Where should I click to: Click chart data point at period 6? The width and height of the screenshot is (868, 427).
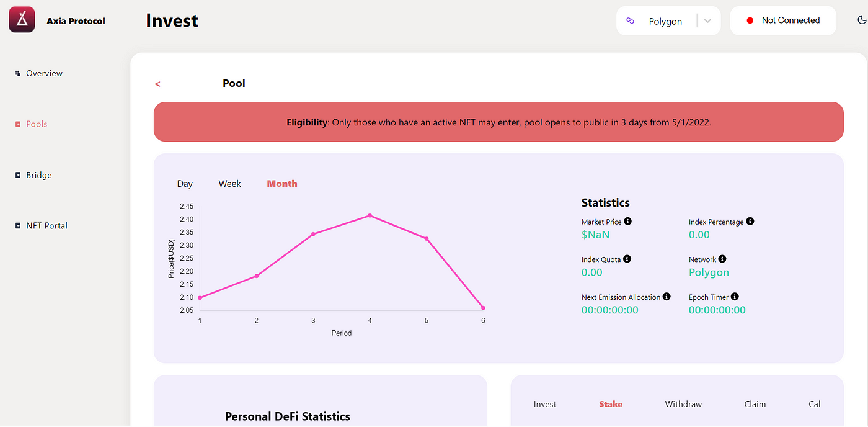tap(483, 308)
